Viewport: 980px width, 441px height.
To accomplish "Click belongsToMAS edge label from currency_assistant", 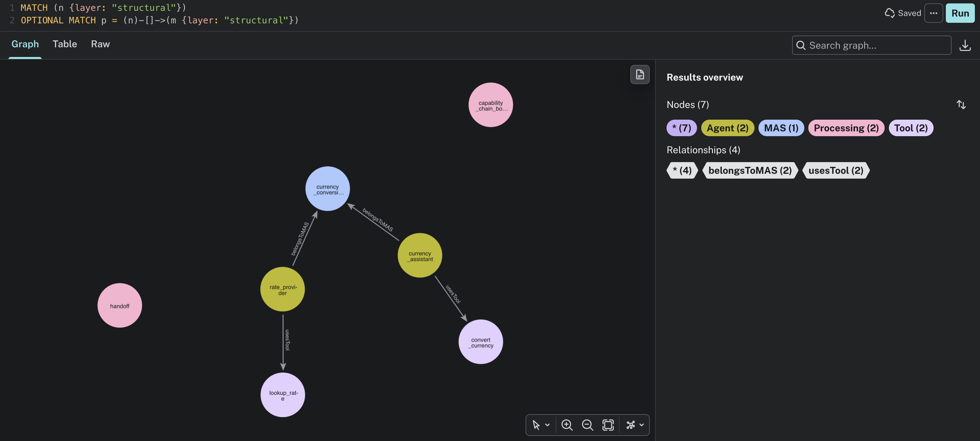I will pyautogui.click(x=377, y=220).
